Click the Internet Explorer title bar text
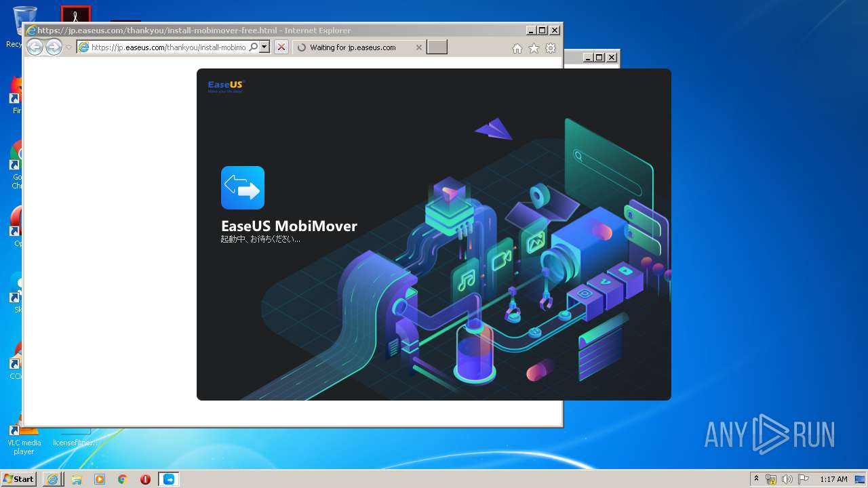The width and height of the screenshot is (868, 488). tap(194, 30)
